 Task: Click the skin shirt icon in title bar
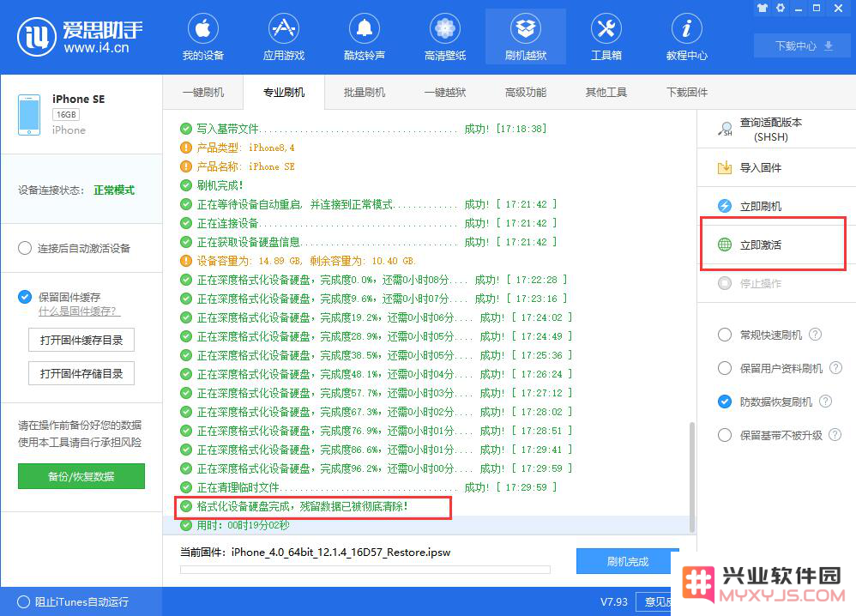[x=763, y=9]
